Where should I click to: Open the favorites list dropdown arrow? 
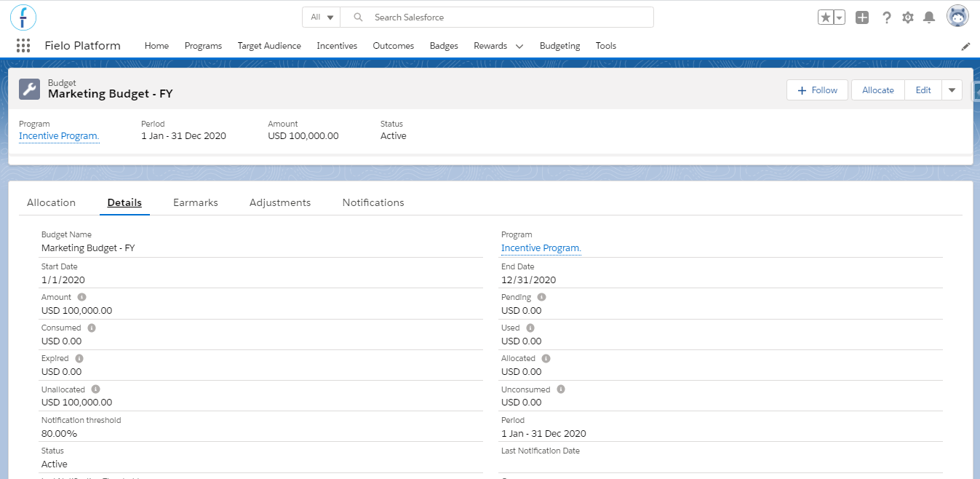pyautogui.click(x=840, y=17)
